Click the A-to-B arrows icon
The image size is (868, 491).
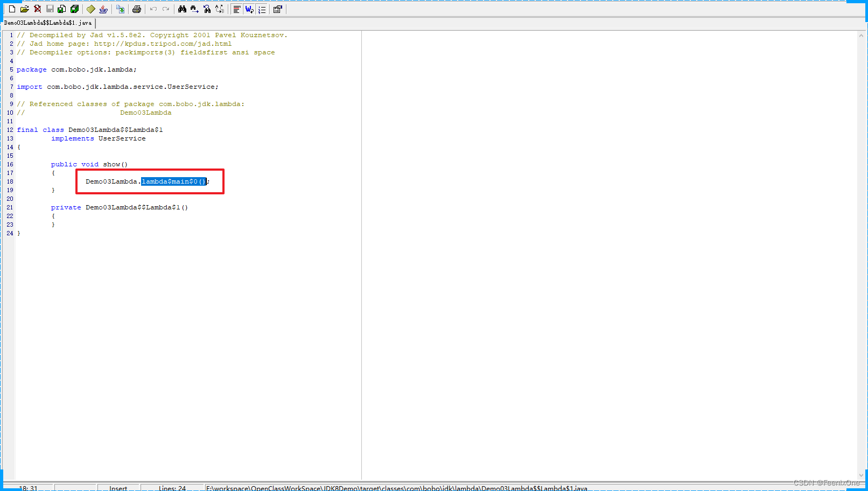click(220, 9)
